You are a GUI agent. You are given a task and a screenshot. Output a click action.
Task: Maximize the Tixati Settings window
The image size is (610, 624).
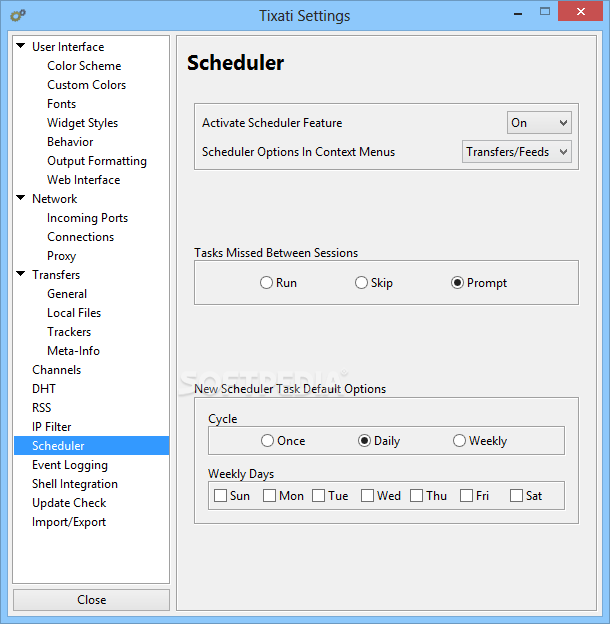coord(545,12)
